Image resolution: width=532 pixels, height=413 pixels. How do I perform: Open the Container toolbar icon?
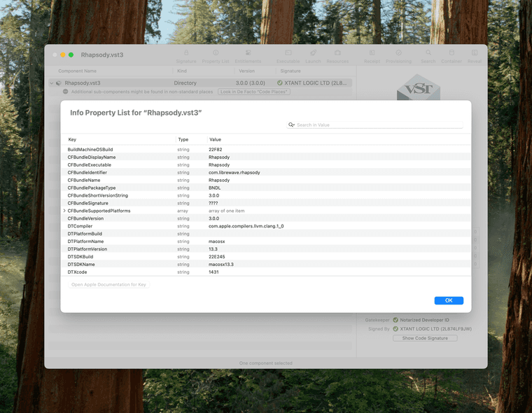451,56
